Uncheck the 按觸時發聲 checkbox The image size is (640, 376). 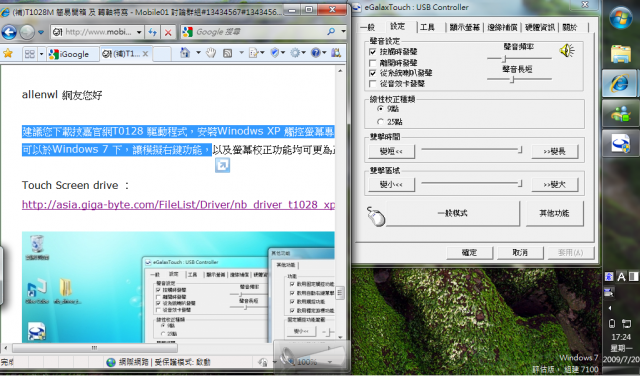372,52
